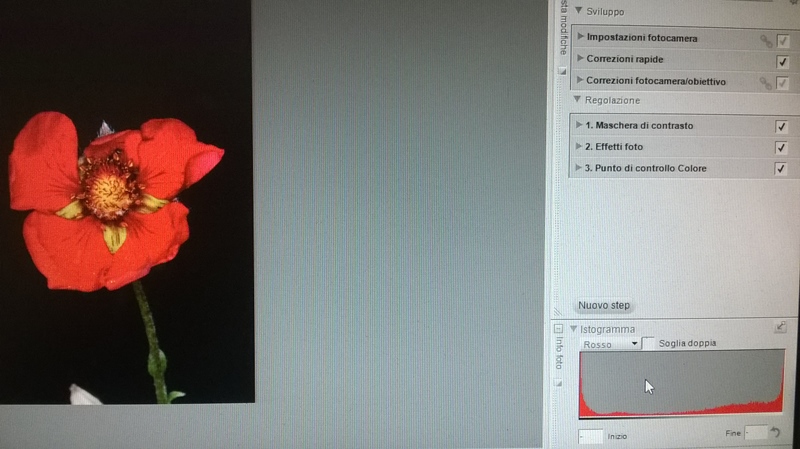Screen dimensions: 800x449
Task: Enable the Soglia doppia checkbox
Action: [x=649, y=343]
